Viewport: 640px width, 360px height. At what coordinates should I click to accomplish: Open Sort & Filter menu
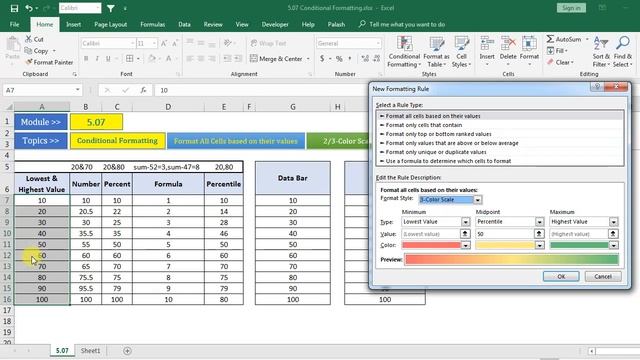coord(601,52)
